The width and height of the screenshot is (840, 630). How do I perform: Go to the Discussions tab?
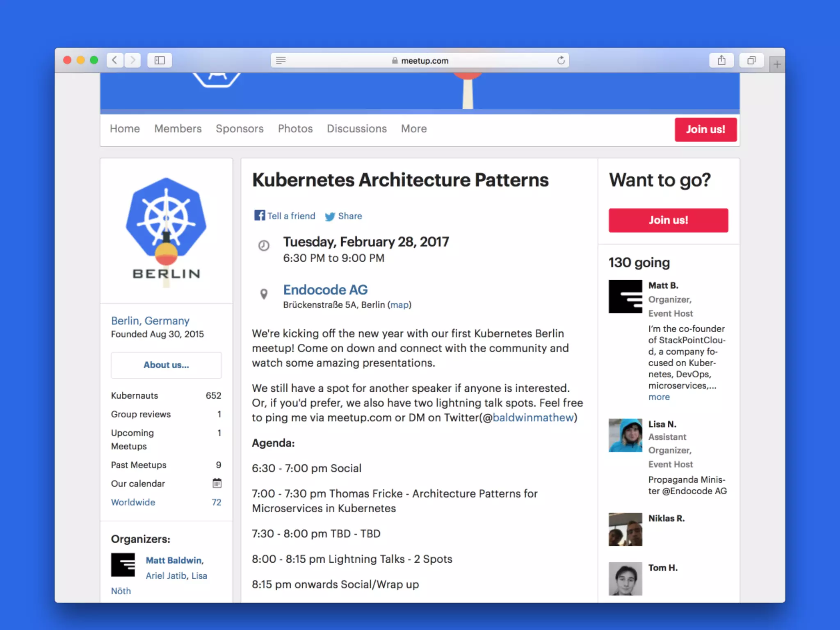356,129
